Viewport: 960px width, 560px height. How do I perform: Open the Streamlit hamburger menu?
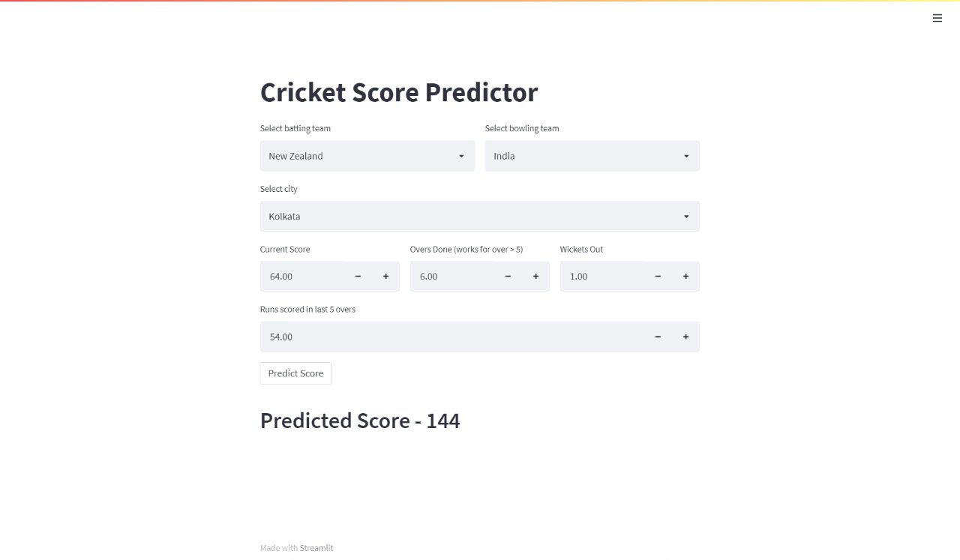click(x=937, y=18)
